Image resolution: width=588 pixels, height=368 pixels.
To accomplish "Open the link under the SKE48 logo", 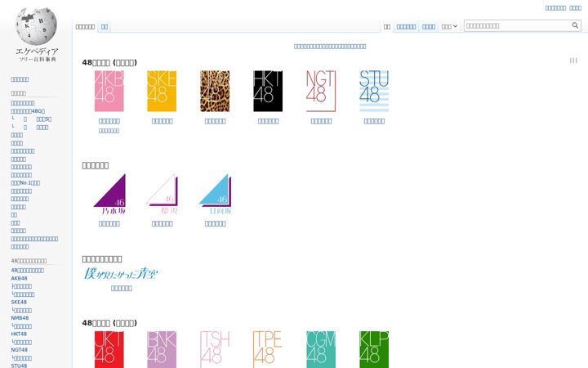I will [x=162, y=121].
